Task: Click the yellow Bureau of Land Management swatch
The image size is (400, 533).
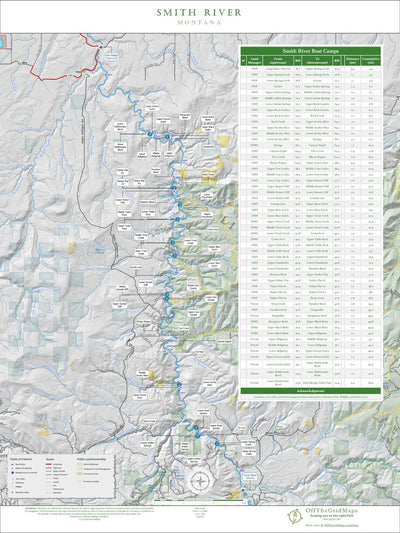Action: point(80,469)
